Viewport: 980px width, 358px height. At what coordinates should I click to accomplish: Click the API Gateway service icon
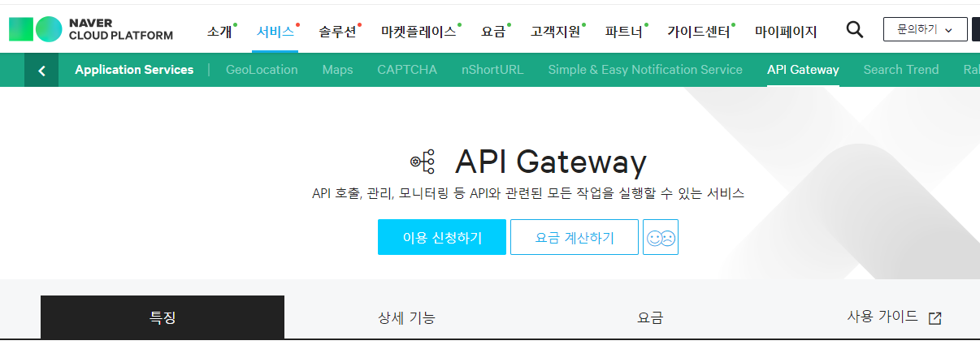[x=423, y=162]
